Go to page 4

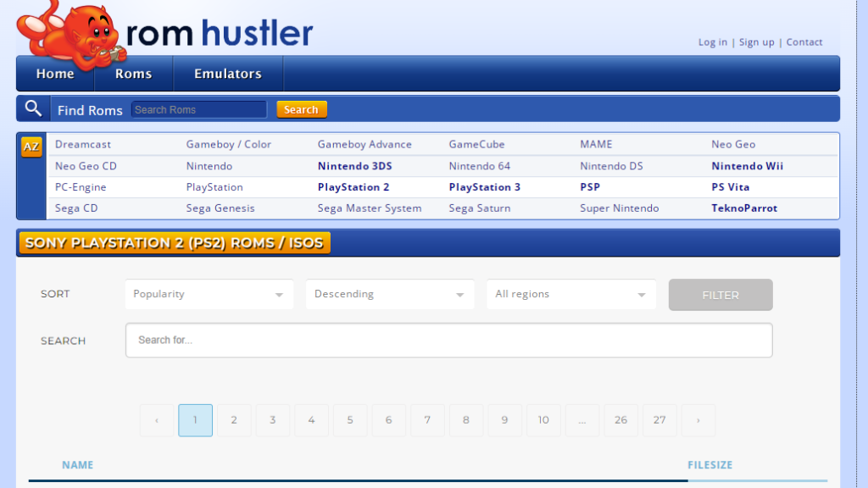pyautogui.click(x=311, y=420)
